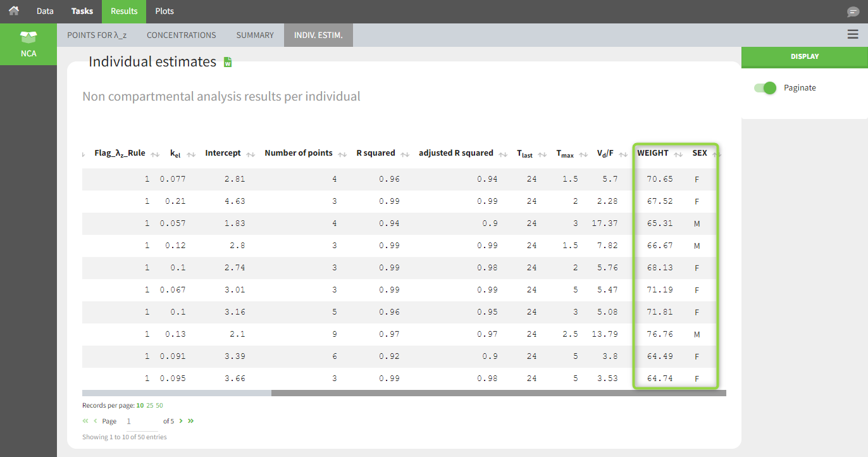The image size is (868, 457).
Task: Sort by Intercept column arrows
Action: pyautogui.click(x=251, y=154)
